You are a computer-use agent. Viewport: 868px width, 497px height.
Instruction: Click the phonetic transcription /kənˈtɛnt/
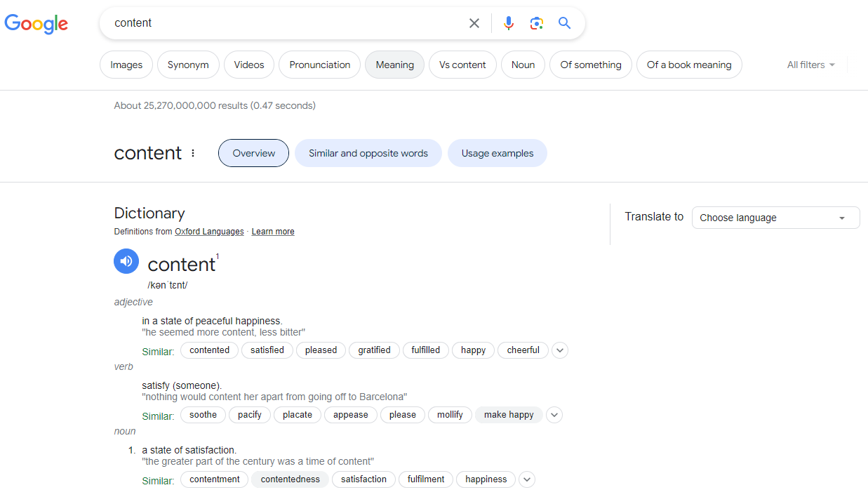tap(167, 285)
